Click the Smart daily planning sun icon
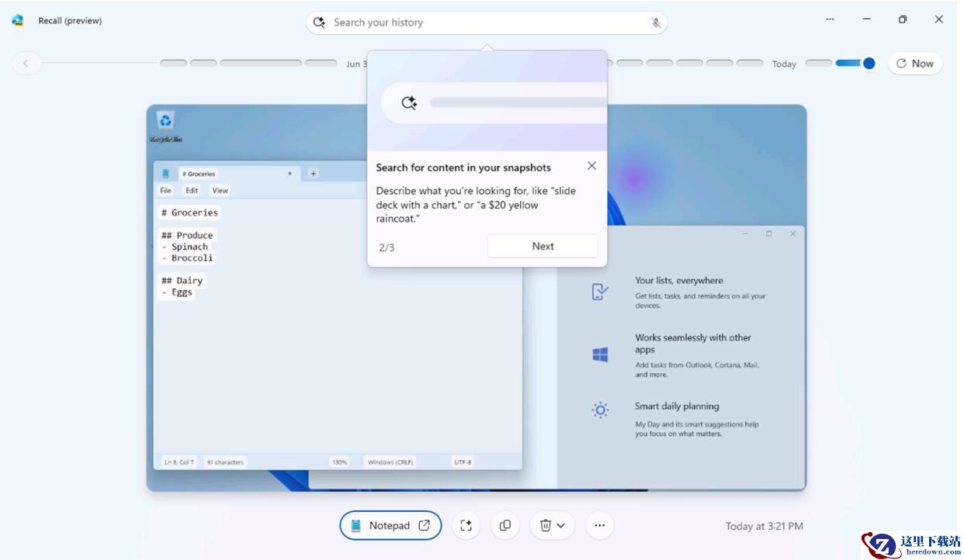 (600, 410)
